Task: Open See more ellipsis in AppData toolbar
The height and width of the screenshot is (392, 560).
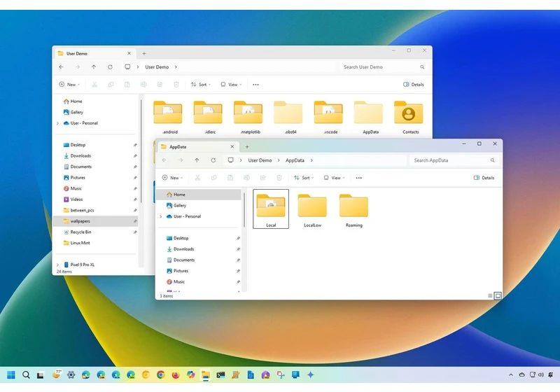Action: (359, 178)
